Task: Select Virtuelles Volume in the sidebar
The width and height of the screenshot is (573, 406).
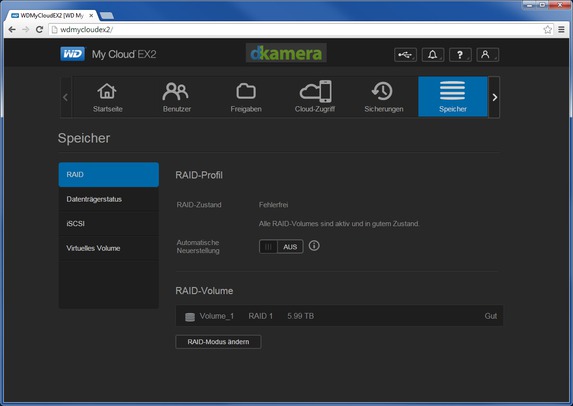Action: (109, 248)
